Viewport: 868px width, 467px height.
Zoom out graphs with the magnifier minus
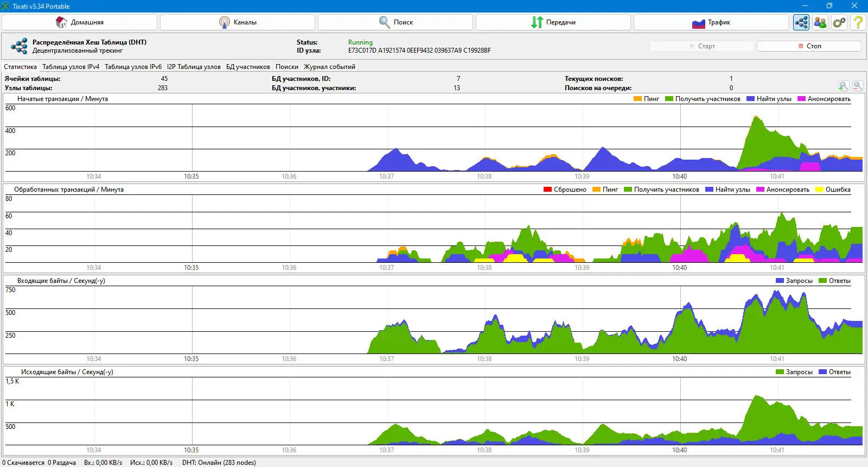point(858,86)
